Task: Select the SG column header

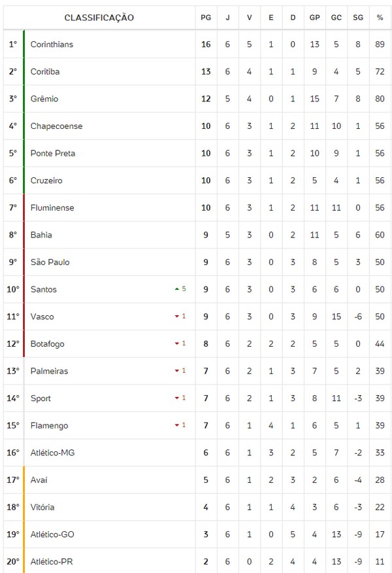Action: (x=358, y=18)
